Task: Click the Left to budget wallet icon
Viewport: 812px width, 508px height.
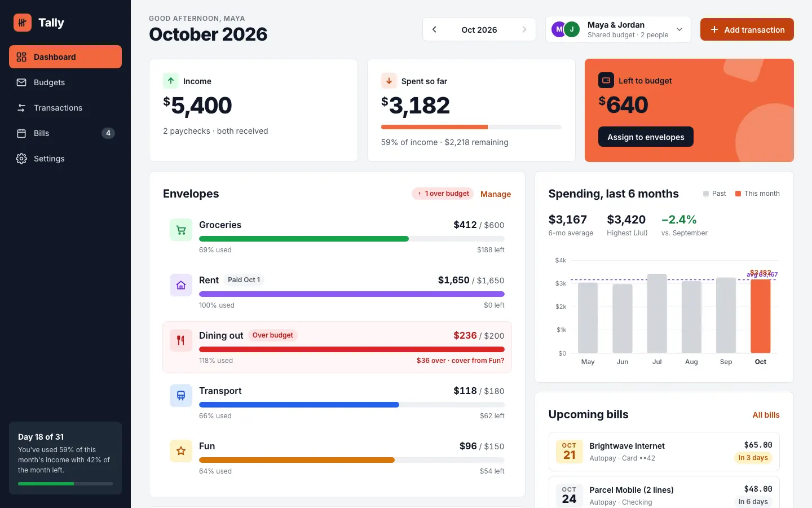Action: (x=606, y=80)
